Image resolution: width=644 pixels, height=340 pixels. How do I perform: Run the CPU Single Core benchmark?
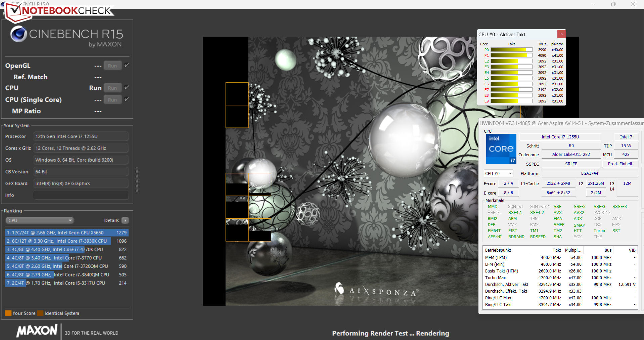112,100
